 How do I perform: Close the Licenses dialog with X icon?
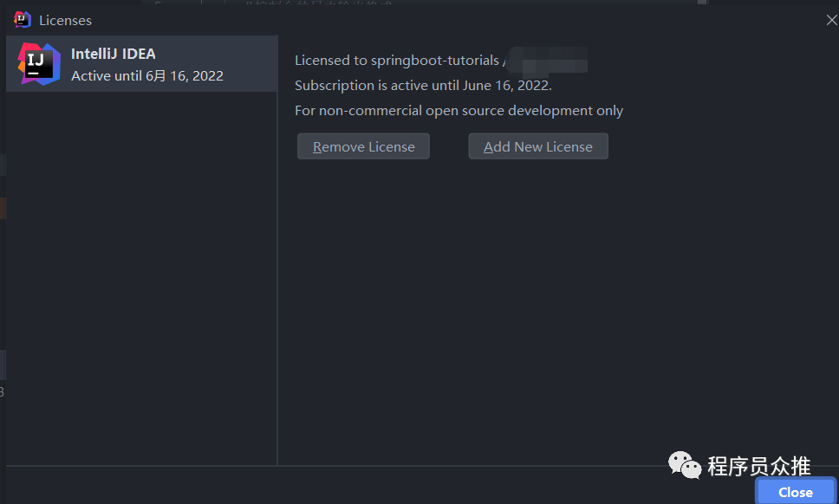830,20
